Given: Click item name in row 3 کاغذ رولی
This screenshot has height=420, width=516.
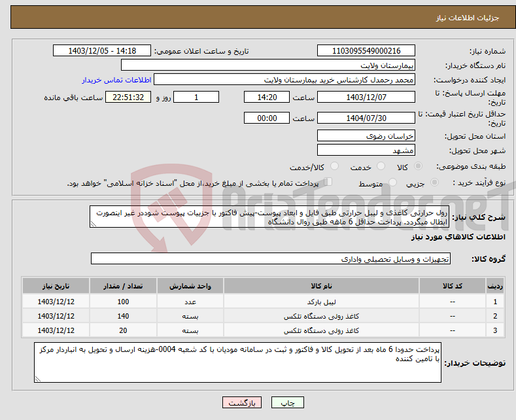Looking at the screenshot, I should (x=321, y=330).
